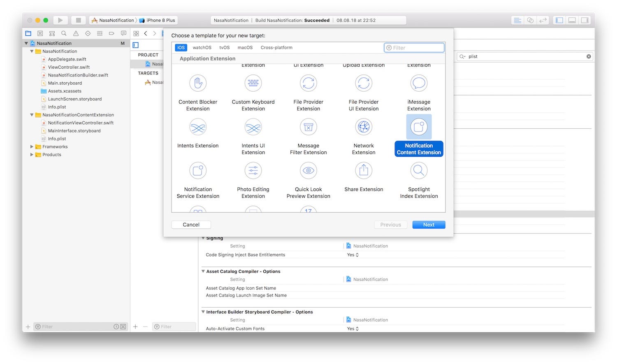
Task: Collapse the NasaNotificationContentExtension folder
Action: pos(32,115)
